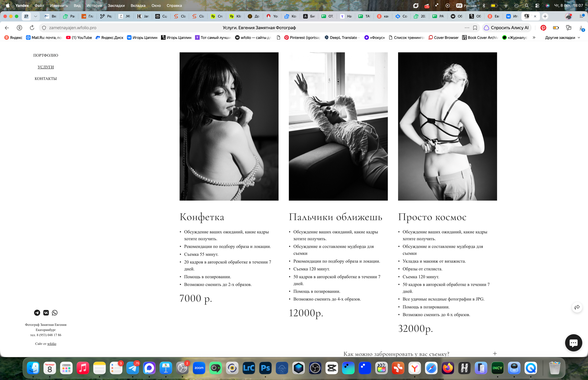Open the КОНТАКТЫ page link
The width and height of the screenshot is (588, 380).
point(46,79)
